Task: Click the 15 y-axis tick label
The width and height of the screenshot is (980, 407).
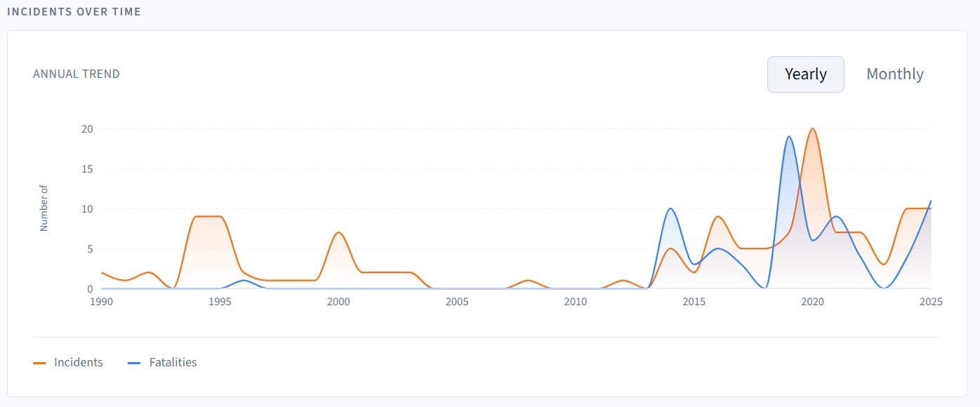Action: coord(86,169)
